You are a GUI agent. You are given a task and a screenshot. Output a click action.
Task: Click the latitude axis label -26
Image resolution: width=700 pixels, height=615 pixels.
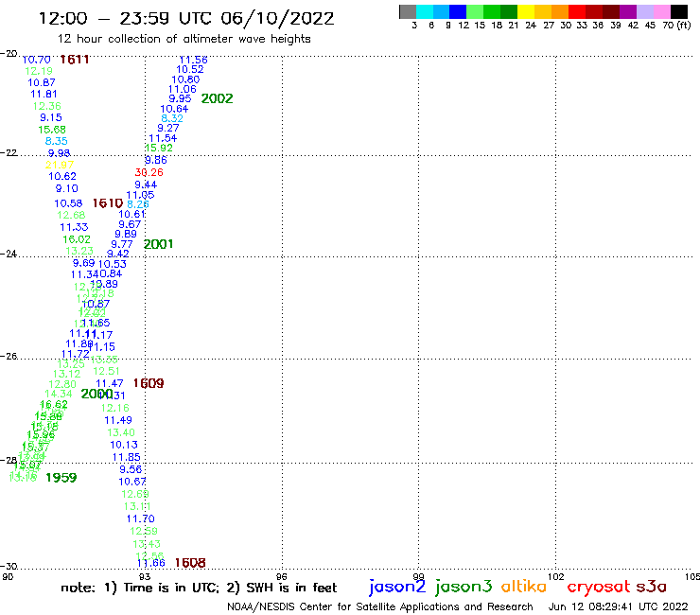pyautogui.click(x=9, y=357)
